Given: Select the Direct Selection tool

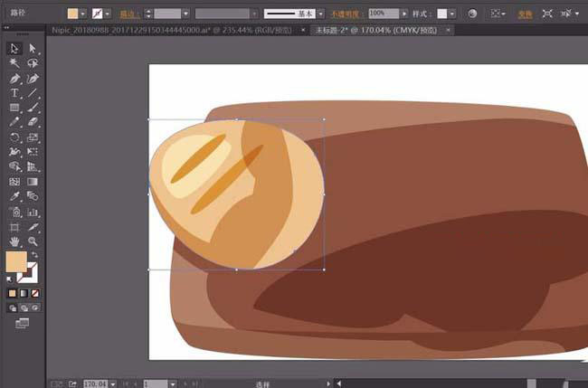Looking at the screenshot, I should click(x=33, y=49).
